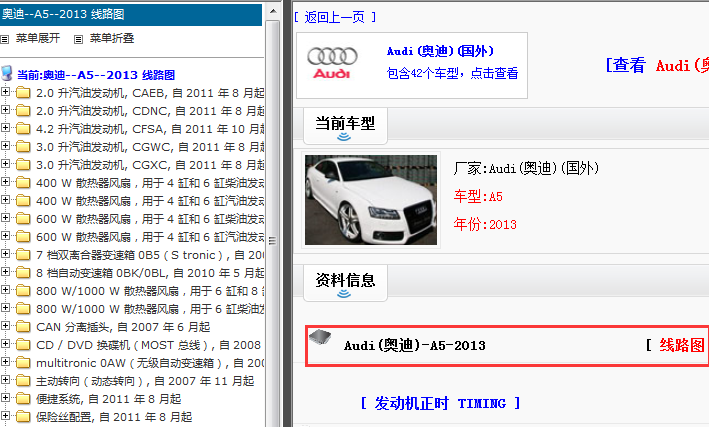The image size is (709, 427).
Task: Click the root node icon beside 当前:奥迪--A5--2013
Action: (7, 73)
